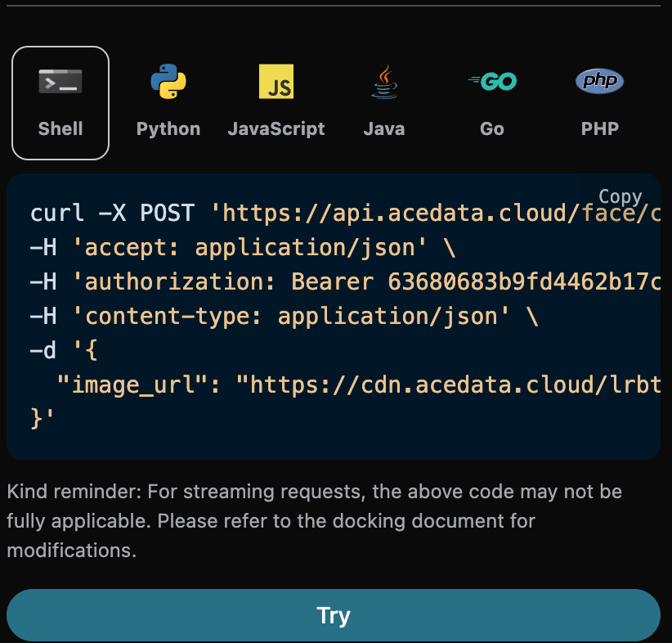
Task: Click the Kind reminder notice text
Action: [315, 521]
